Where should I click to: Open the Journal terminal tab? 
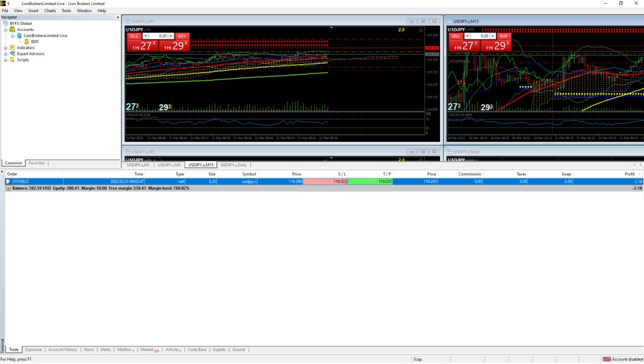(239, 349)
